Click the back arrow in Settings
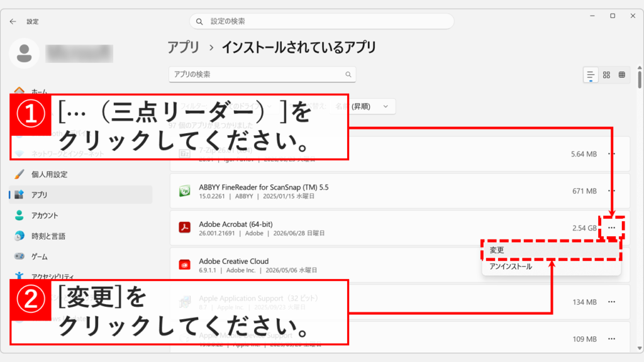The width and height of the screenshot is (644, 362). click(x=13, y=21)
